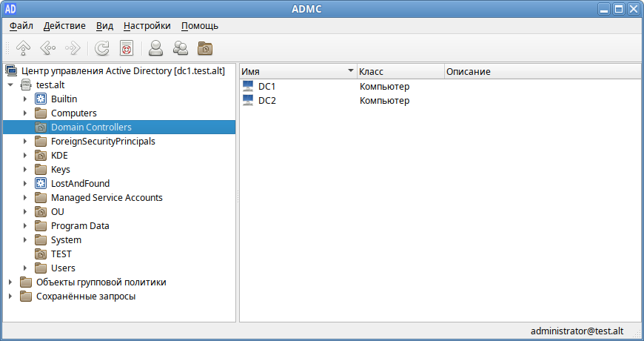Open the manual via lifebuoy icon

click(127, 49)
